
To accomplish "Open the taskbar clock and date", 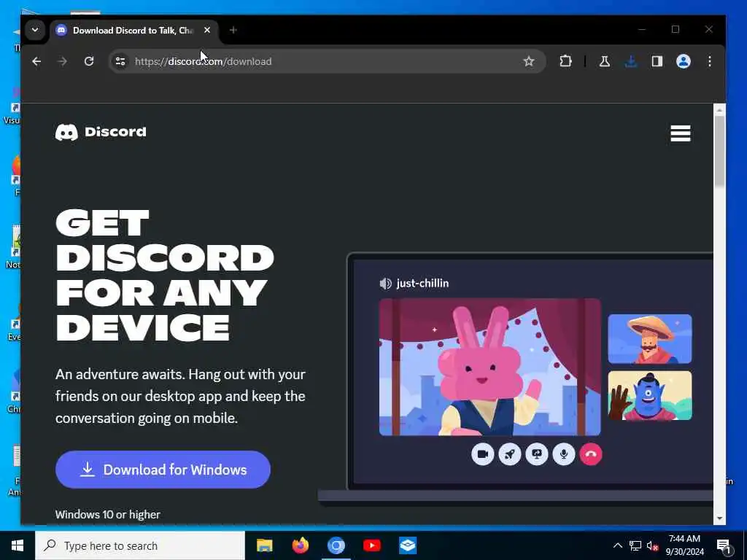I will [x=684, y=545].
